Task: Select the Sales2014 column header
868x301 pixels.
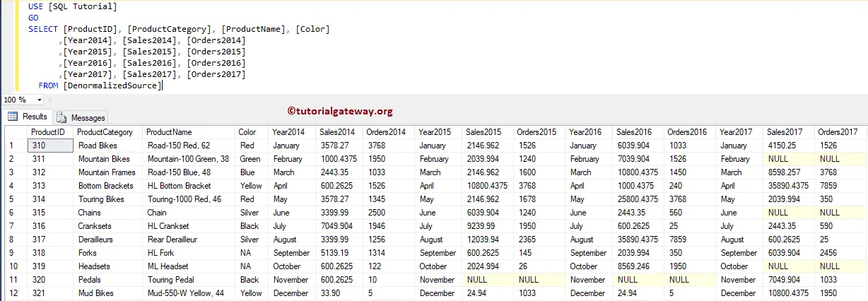Action: 339,132
